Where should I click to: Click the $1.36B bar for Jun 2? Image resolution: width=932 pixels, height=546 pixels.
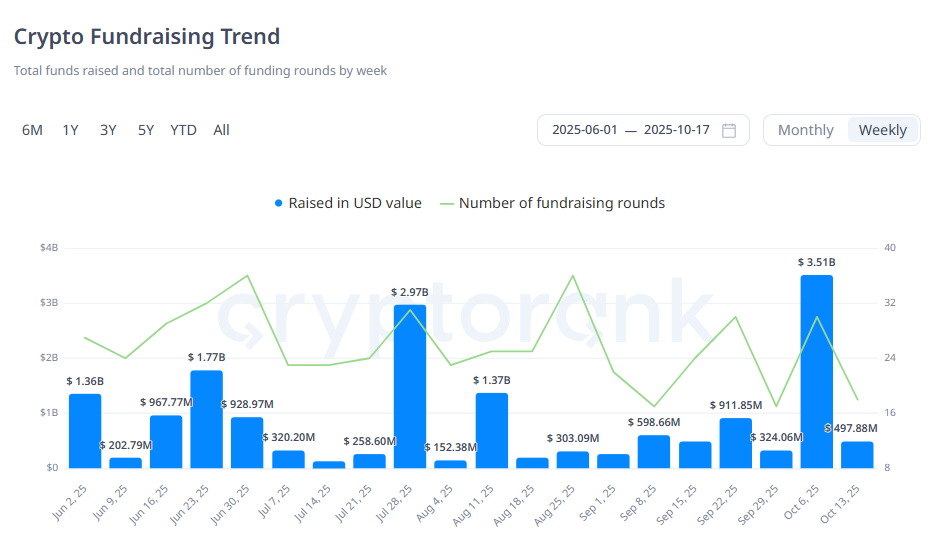[x=85, y=431]
